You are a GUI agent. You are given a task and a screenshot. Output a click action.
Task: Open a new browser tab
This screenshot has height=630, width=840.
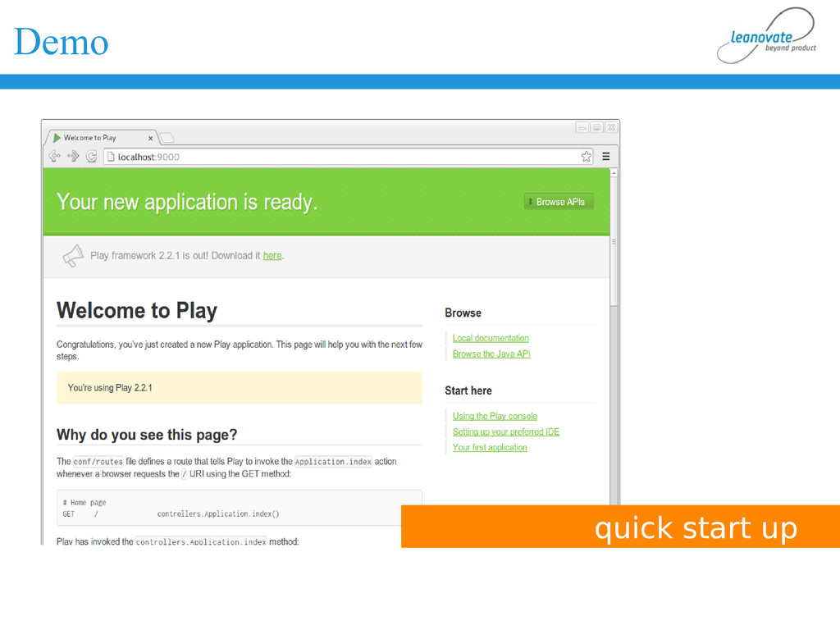pos(167,138)
